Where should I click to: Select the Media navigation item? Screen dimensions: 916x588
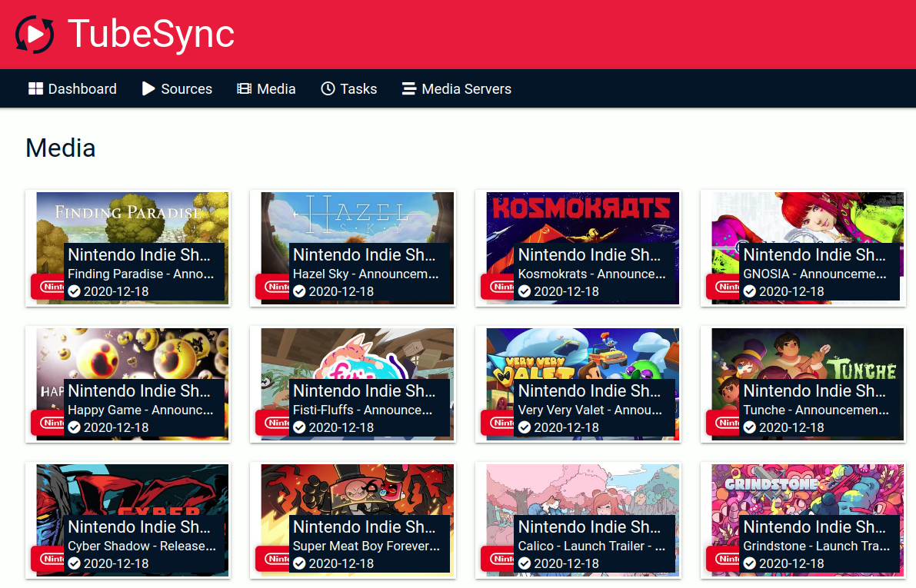(266, 88)
